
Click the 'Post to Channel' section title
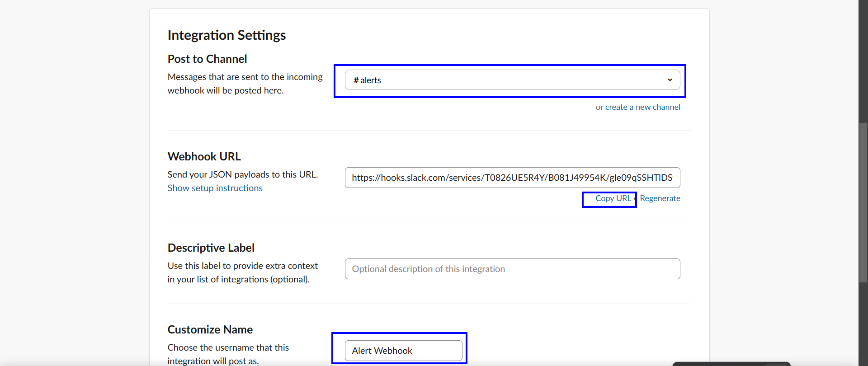[x=207, y=59]
